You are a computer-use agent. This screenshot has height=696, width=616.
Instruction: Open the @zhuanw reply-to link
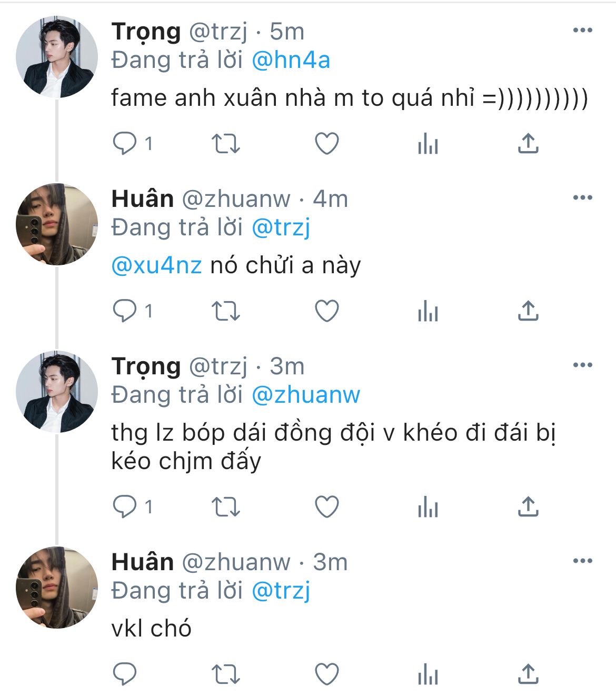click(x=306, y=395)
